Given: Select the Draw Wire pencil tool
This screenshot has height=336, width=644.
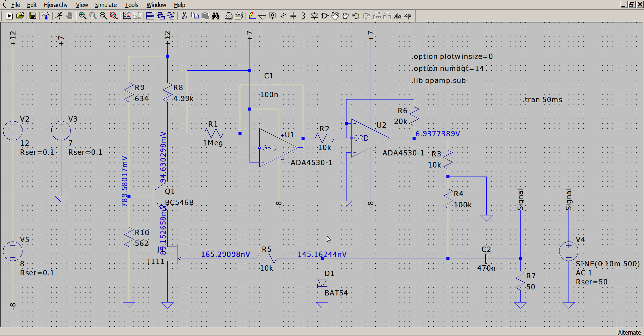Looking at the screenshot, I should coord(252,16).
